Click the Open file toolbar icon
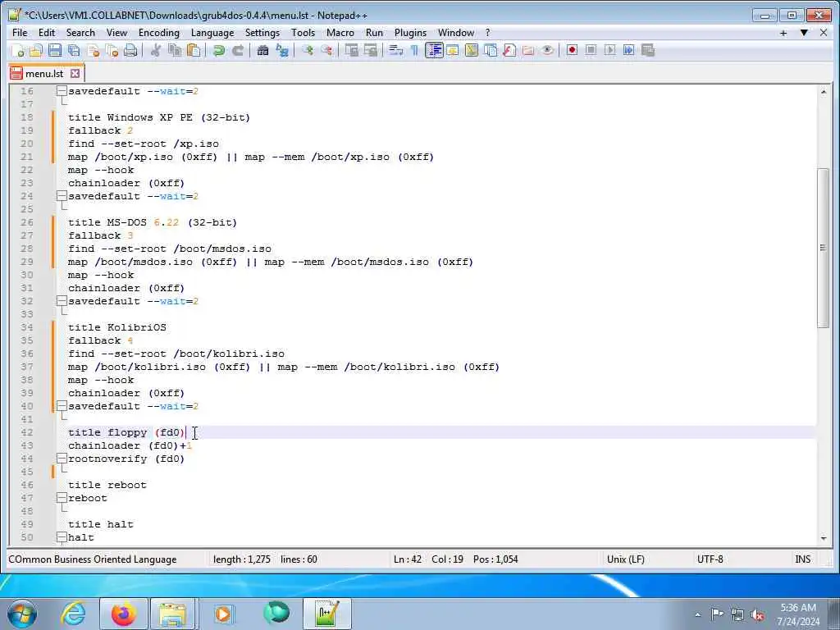This screenshot has height=630, width=840. [36, 50]
